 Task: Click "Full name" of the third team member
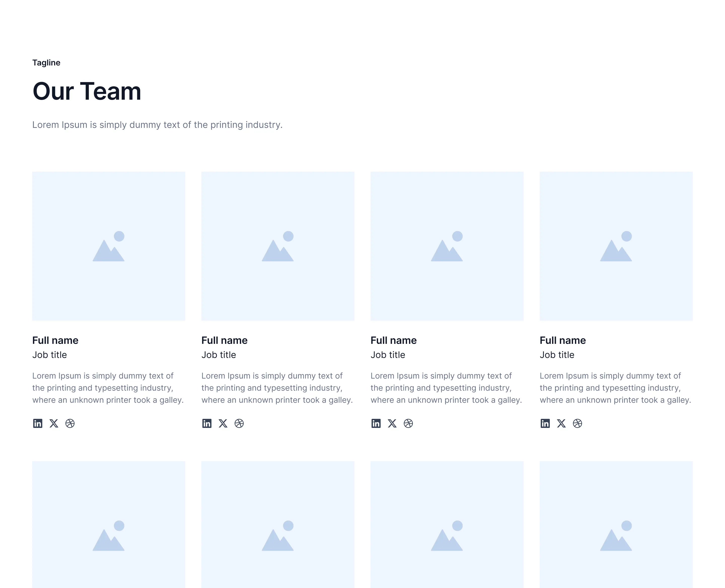[393, 340]
